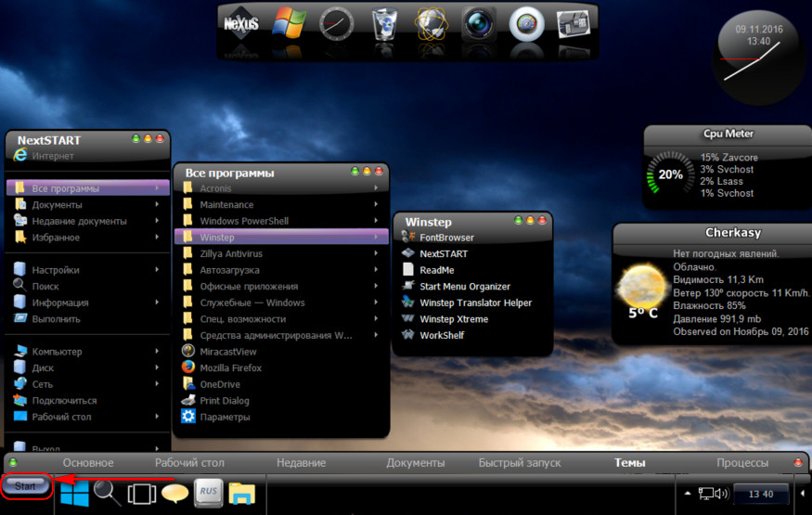This screenshot has height=515, width=812.
Task: Click the green dot on shelf tab bar
Action: click(x=13, y=462)
